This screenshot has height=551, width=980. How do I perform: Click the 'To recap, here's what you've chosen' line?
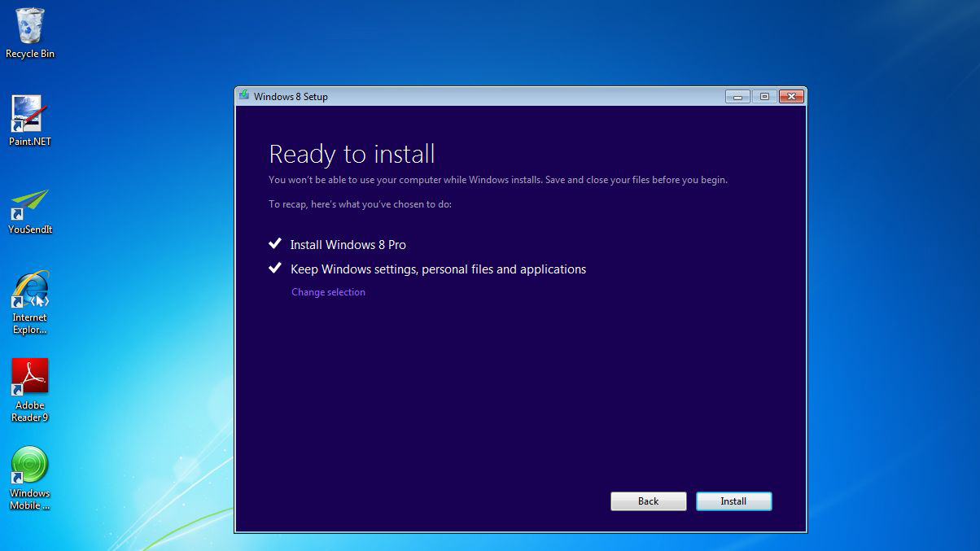pyautogui.click(x=360, y=204)
